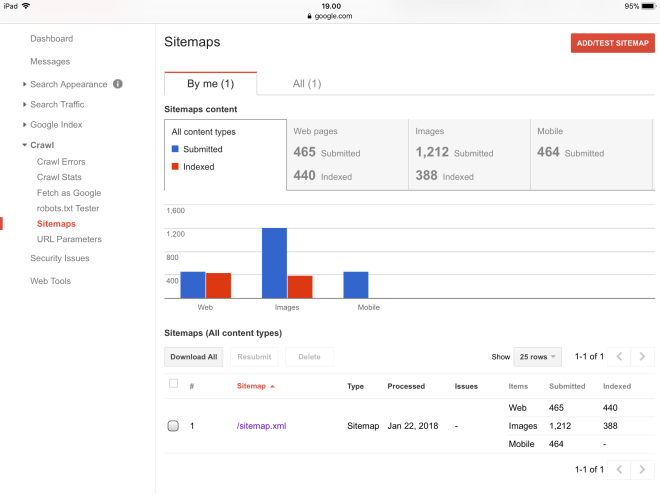Go to next page using bottom right arrow

click(x=643, y=469)
